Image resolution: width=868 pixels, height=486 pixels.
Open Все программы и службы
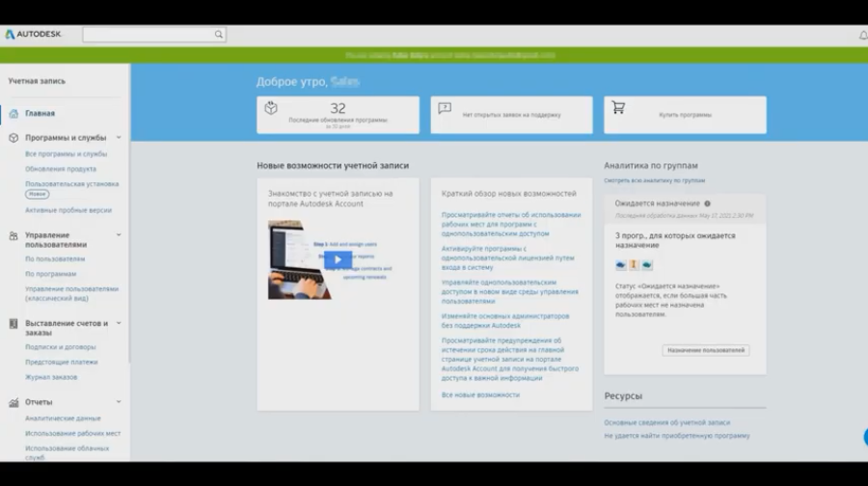tap(66, 154)
